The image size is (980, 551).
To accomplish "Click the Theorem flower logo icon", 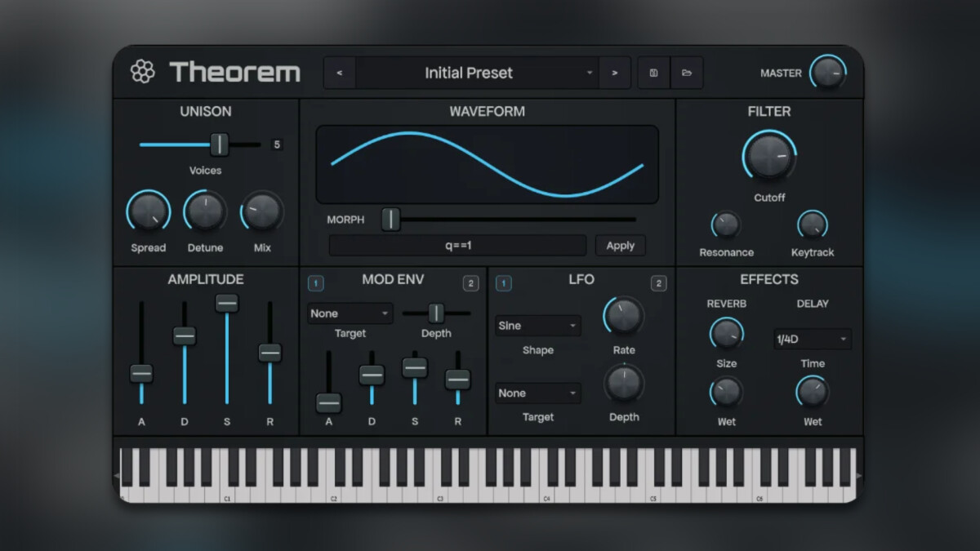I will 144,72.
